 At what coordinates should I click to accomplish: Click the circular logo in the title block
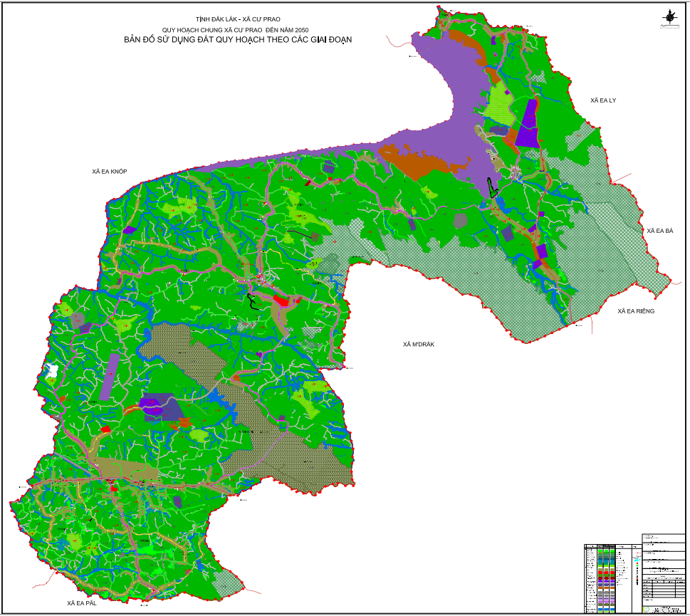[x=646, y=610]
